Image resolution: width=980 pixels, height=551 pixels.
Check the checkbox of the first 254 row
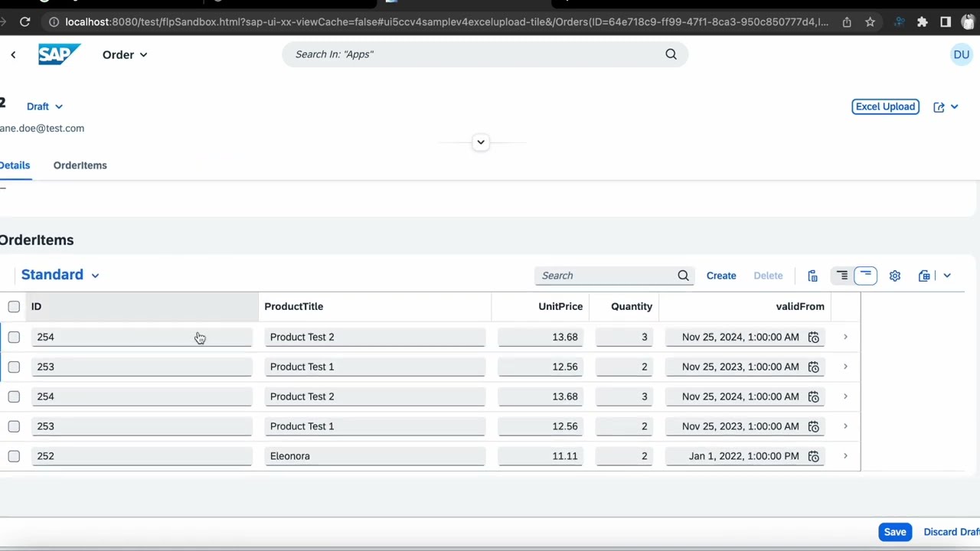(x=14, y=337)
